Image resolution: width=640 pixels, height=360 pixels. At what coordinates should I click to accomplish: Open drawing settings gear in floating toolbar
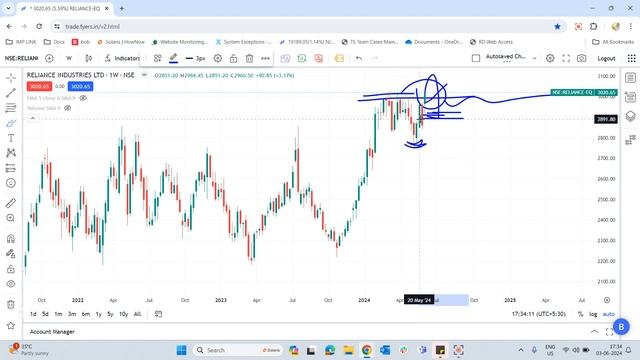click(x=218, y=58)
